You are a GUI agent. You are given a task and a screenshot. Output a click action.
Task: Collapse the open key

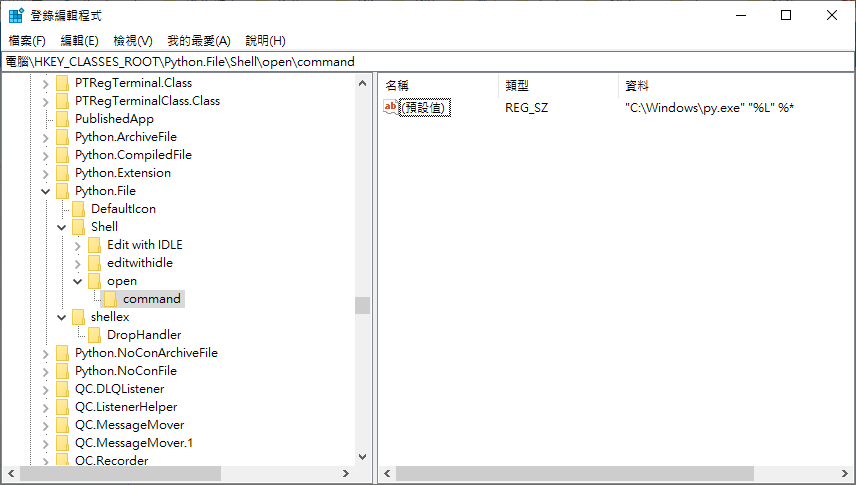(78, 281)
